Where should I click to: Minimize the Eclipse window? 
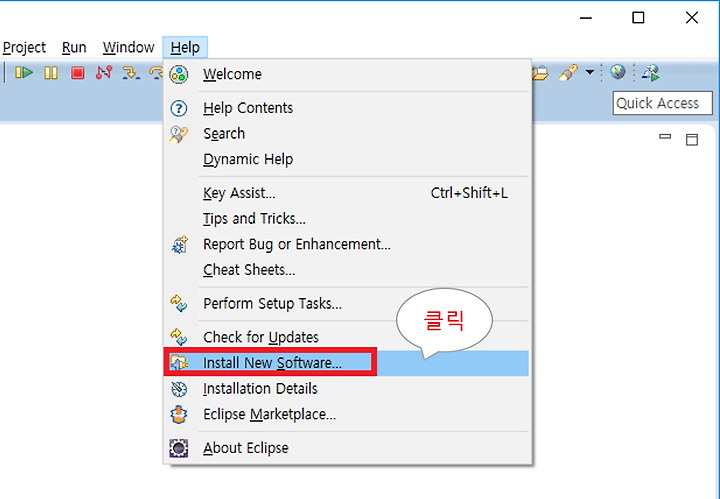coord(586,18)
